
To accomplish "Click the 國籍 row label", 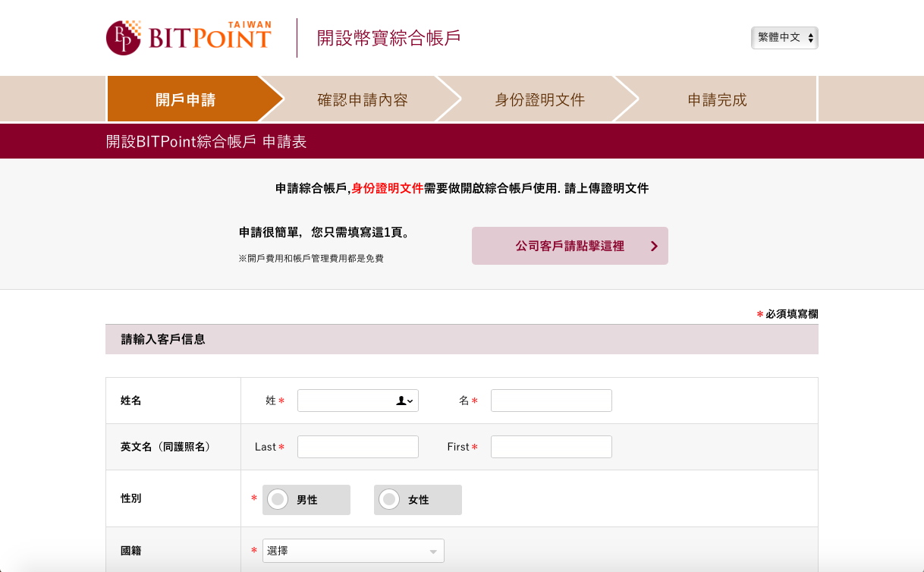I will (x=131, y=551).
